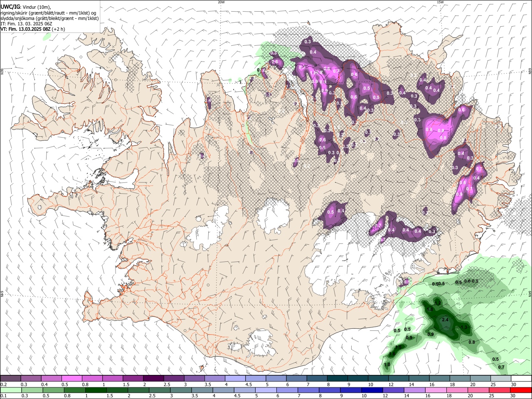
Task: Click the black 0.7 rain value in green
Action: tap(501, 367)
